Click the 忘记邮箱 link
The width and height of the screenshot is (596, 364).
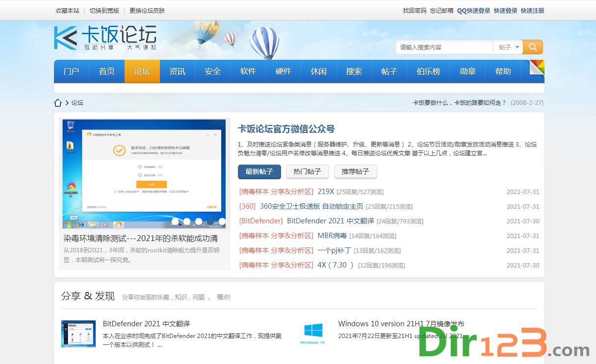coord(441,10)
